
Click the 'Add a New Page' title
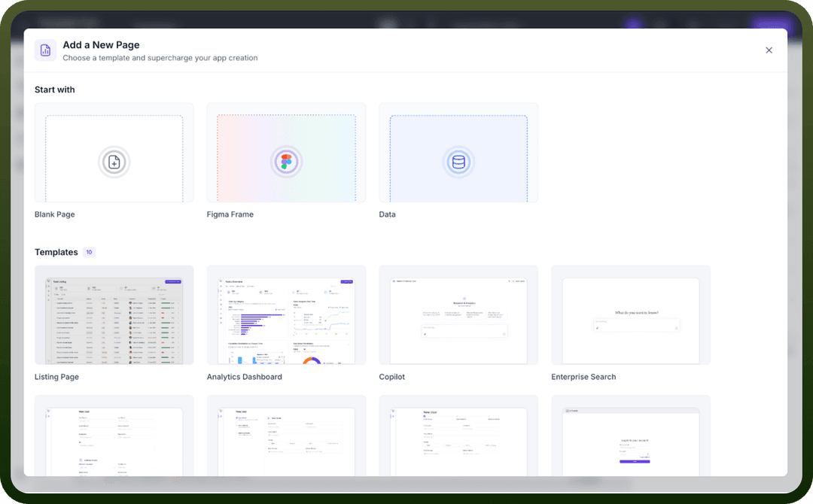[x=101, y=45]
